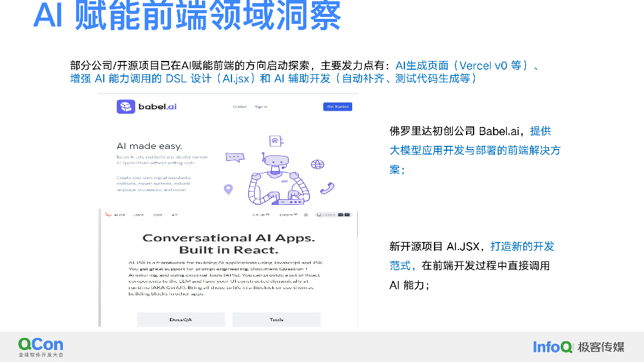Toggle the light/dark theme sun icon
This screenshot has height=362, width=644.
click(306, 215)
